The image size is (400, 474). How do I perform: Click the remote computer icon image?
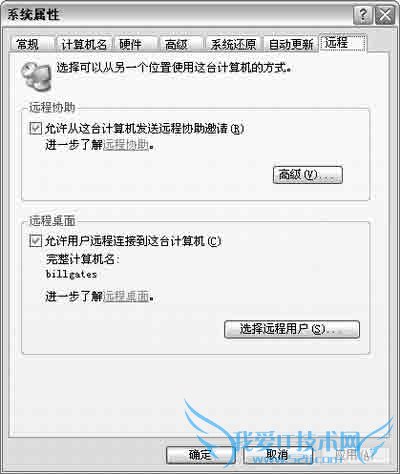click(36, 77)
